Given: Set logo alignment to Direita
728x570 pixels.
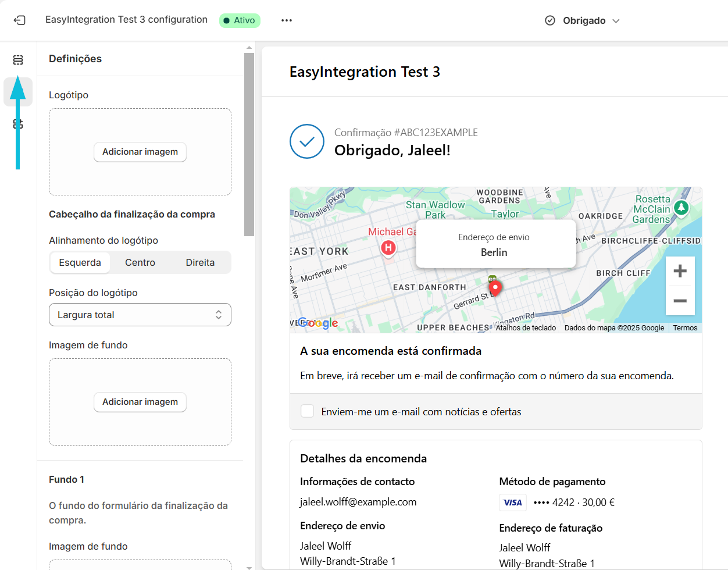Looking at the screenshot, I should (200, 262).
